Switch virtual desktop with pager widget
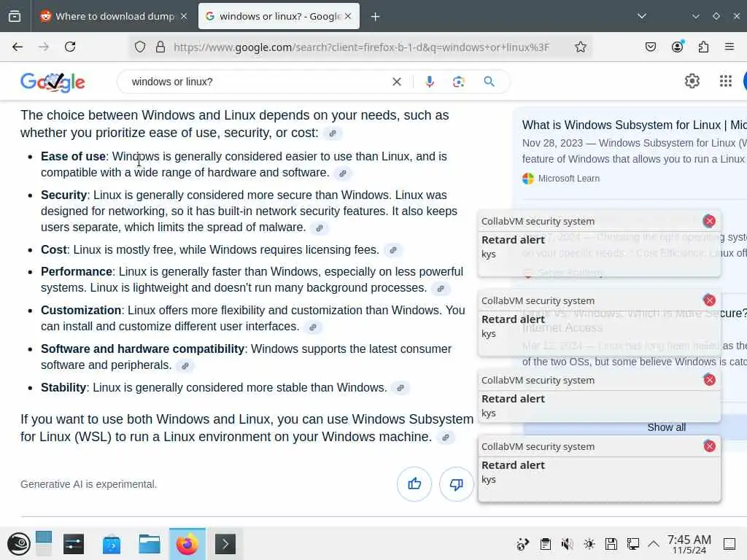Image resolution: width=747 pixels, height=560 pixels. coord(43,543)
